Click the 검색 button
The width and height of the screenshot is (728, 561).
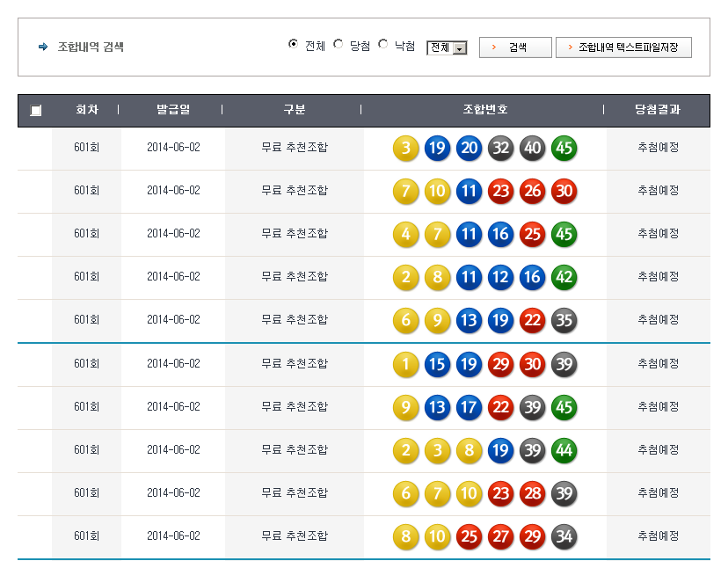(x=515, y=47)
